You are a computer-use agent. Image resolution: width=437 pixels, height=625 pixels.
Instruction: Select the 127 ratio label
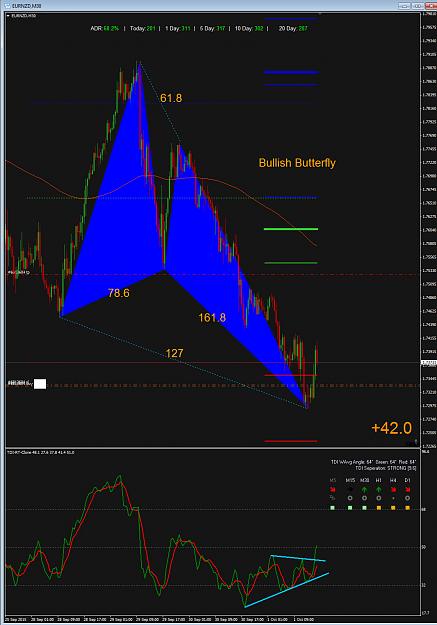pos(174,353)
